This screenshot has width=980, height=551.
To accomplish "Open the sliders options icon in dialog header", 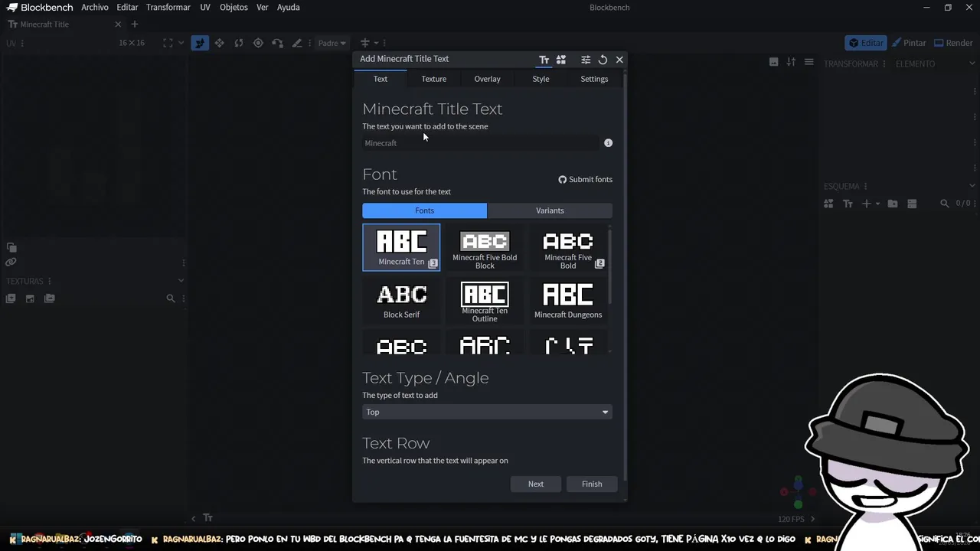I will click(586, 60).
